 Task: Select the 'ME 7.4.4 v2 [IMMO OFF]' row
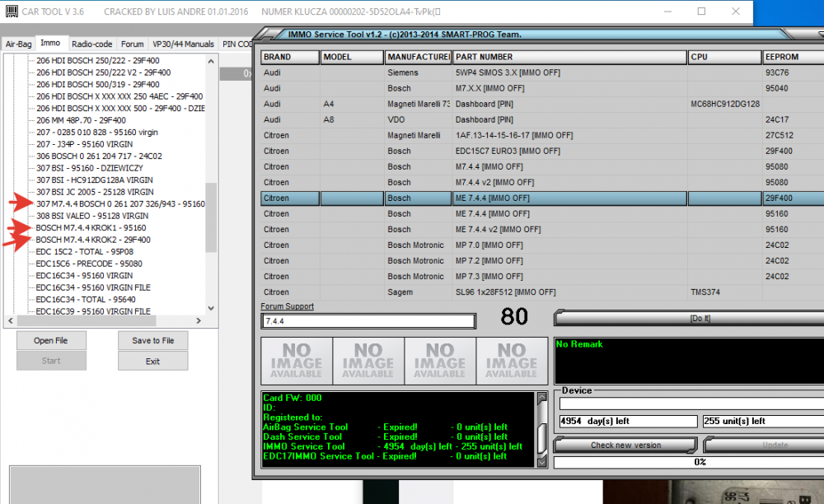[x=542, y=230]
